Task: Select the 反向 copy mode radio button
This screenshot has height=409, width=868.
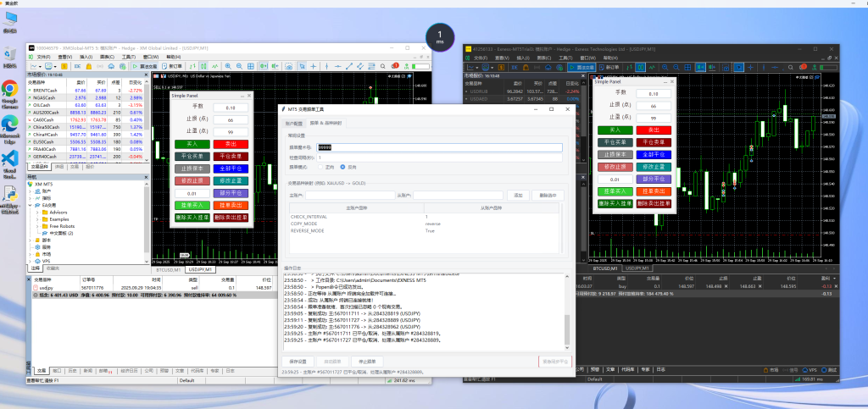Action: [343, 168]
